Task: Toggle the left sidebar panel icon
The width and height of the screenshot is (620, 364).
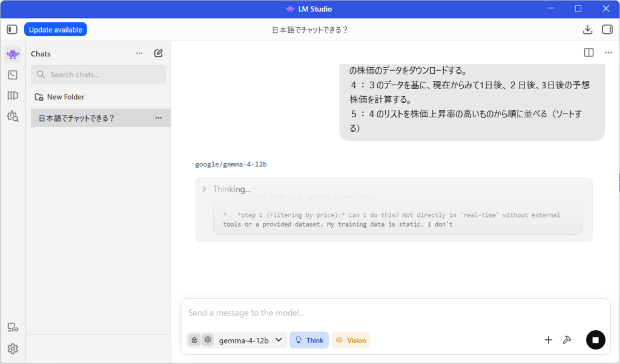Action: pos(12,30)
